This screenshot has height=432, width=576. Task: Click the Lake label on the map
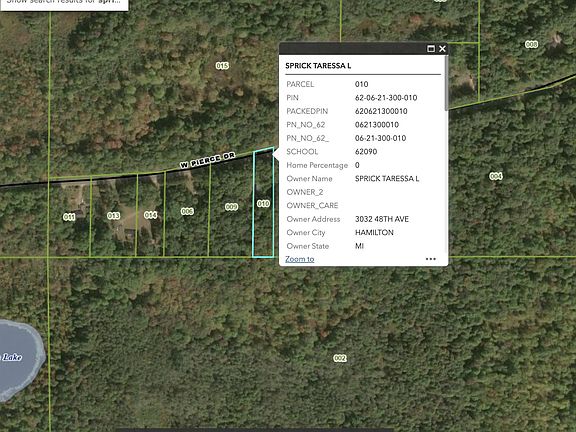12,357
